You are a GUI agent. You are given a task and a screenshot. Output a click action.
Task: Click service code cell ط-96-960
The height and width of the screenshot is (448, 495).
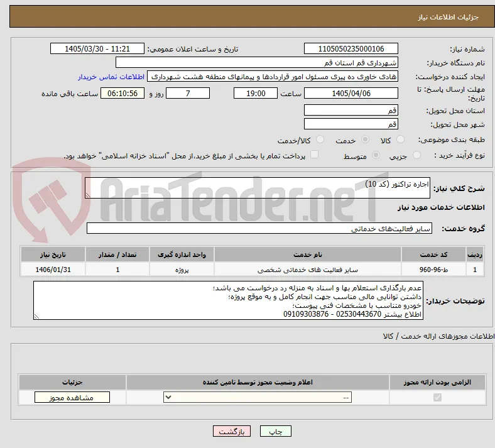[434, 270]
